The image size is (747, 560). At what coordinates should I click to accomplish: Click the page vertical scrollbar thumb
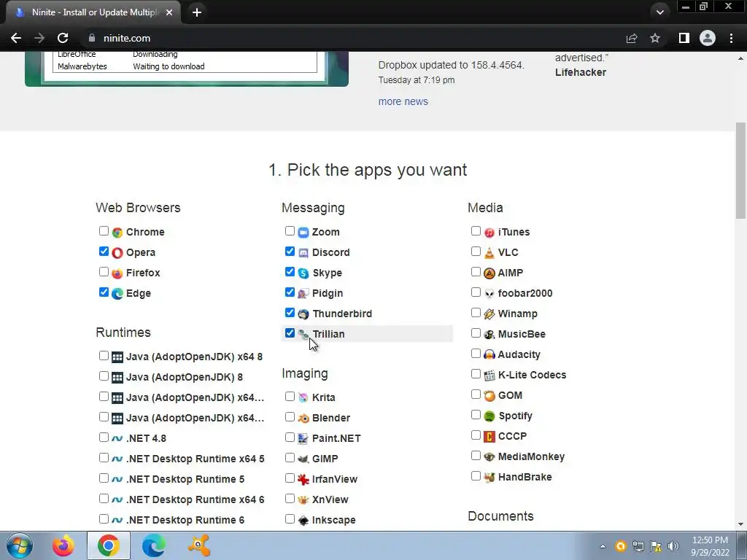point(740,169)
